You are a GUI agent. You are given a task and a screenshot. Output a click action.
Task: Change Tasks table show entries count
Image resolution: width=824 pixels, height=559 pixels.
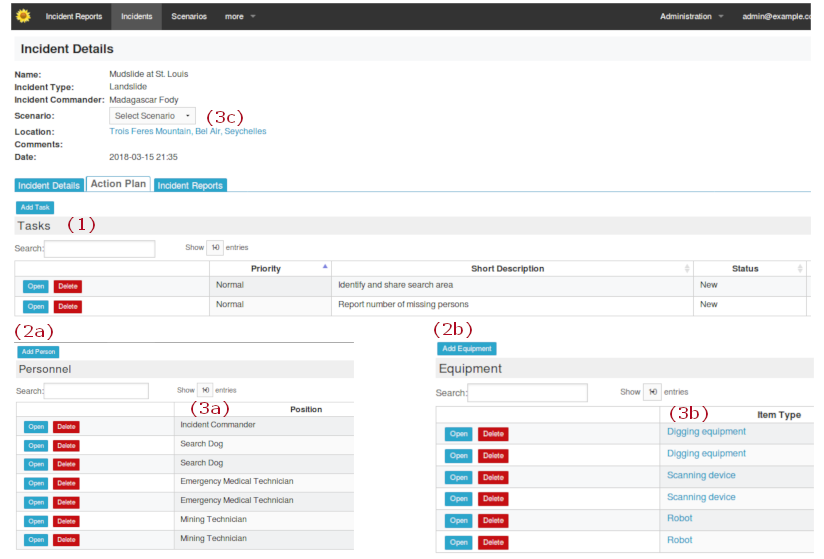click(x=216, y=248)
